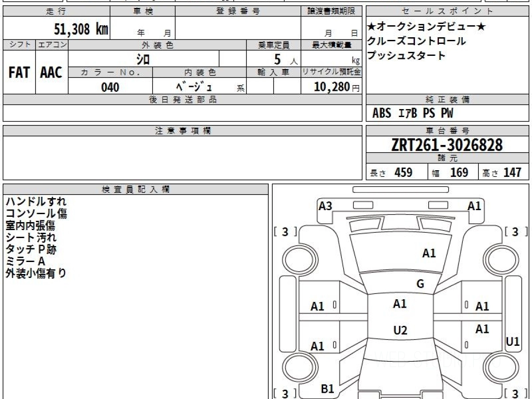Click the 51,308 km mileage value
The width and height of the screenshot is (532, 399).
[81, 30]
